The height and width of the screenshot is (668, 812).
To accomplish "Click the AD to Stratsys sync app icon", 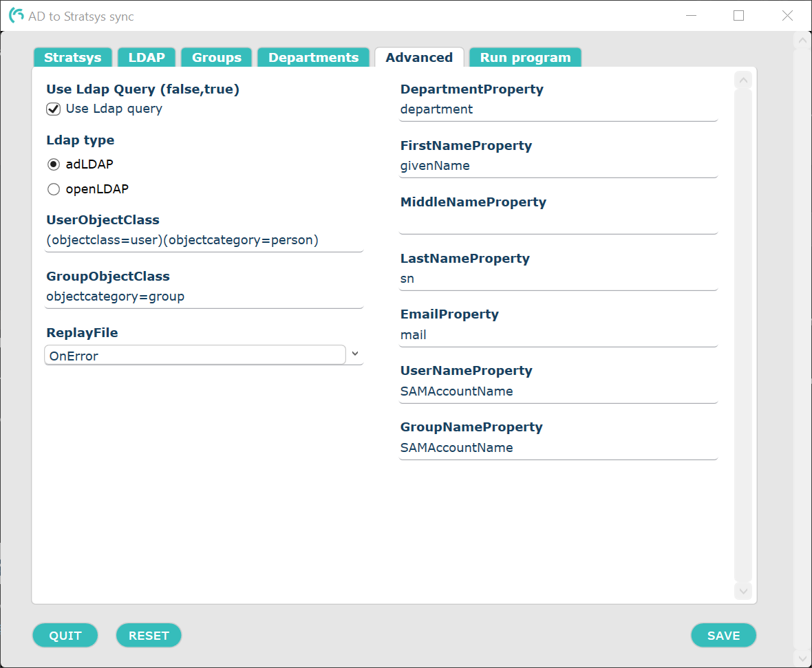I will pos(16,16).
